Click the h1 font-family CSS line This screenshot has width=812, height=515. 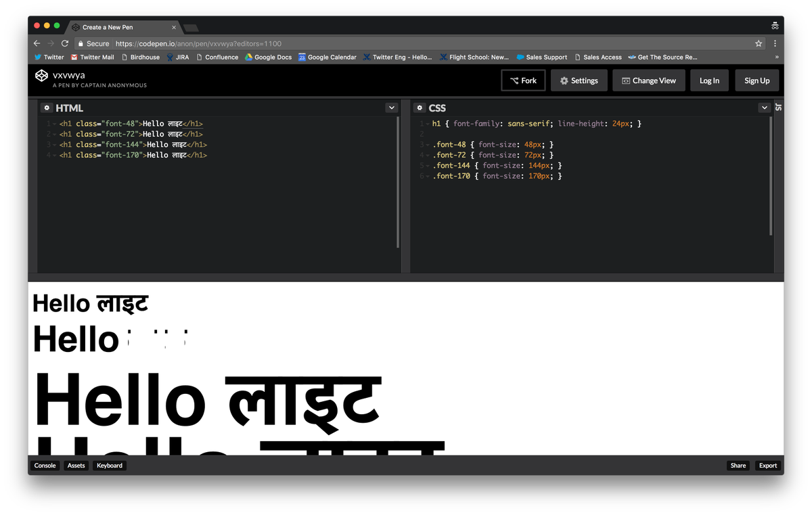click(x=537, y=124)
